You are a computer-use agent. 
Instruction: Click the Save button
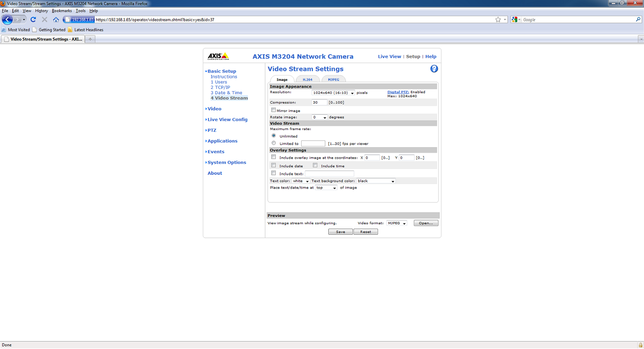[x=341, y=232]
